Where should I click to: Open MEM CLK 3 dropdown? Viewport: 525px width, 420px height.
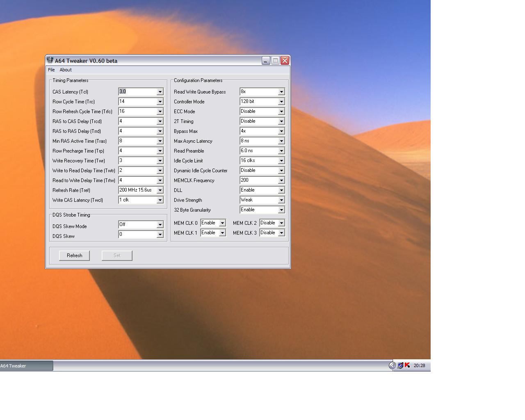[281, 233]
